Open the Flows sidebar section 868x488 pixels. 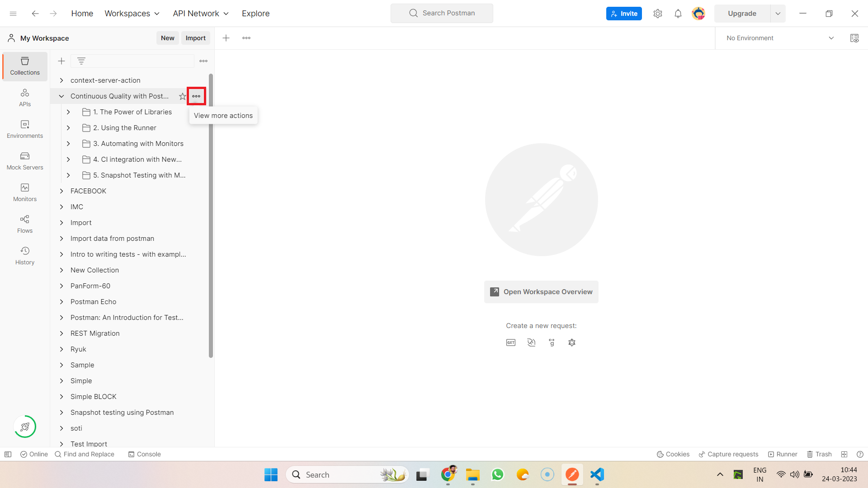click(x=25, y=224)
